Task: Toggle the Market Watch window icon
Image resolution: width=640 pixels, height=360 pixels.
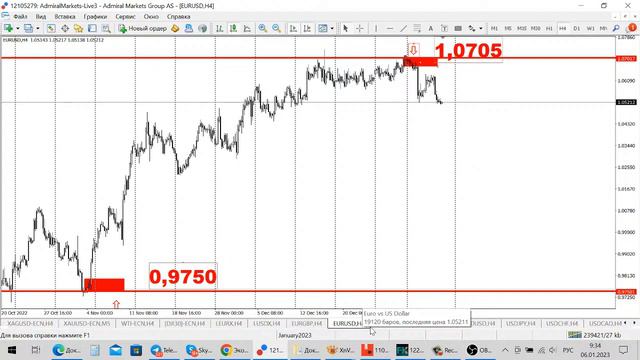Action: pos(51,28)
